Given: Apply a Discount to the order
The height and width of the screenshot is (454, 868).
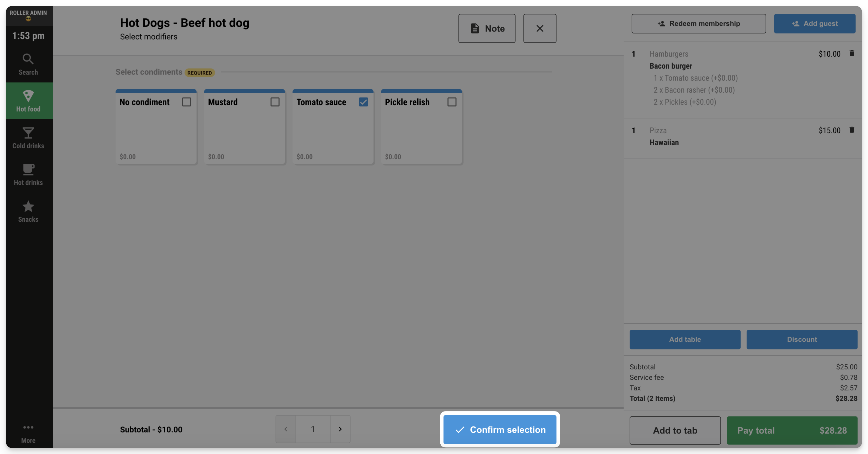Looking at the screenshot, I should (802, 339).
